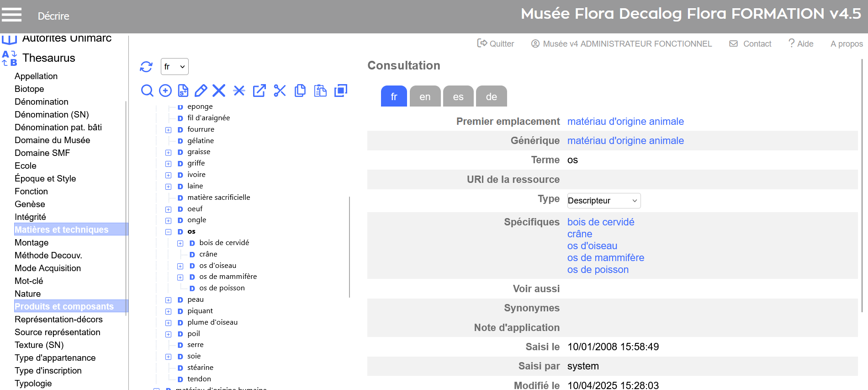Click the Quitter logout link
The height and width of the screenshot is (390, 868).
click(x=496, y=44)
